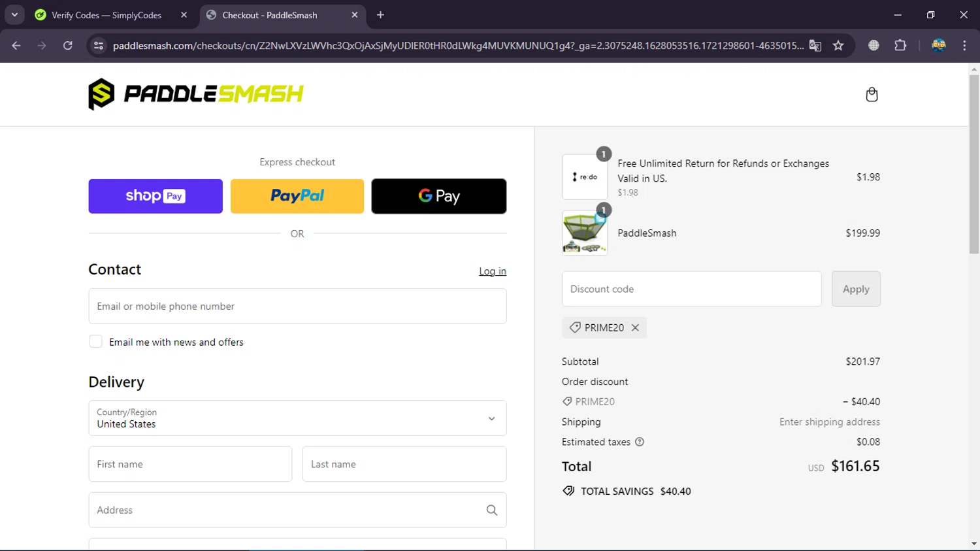Close the Checkout PaddleSmash tab
Viewport: 980px width, 551px height.
355,15
